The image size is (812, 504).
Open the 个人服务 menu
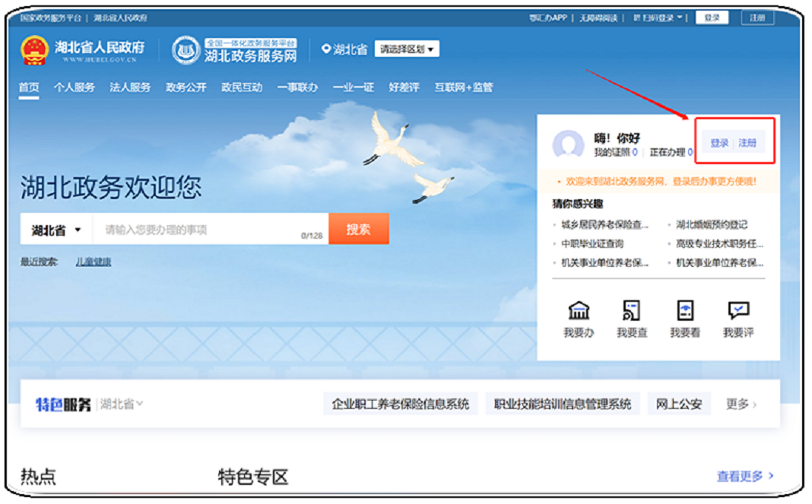click(x=75, y=87)
